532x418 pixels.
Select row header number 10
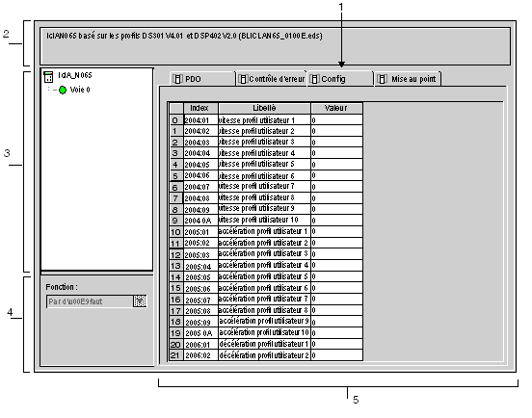176,232
